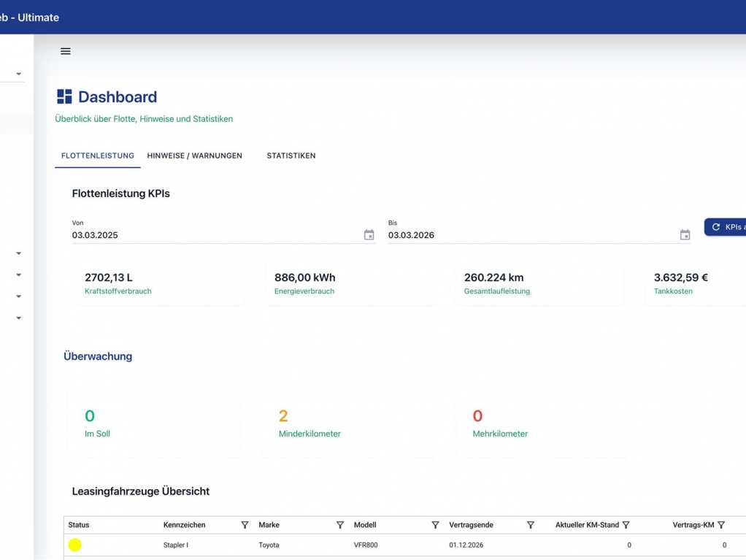This screenshot has width=746, height=560.
Task: Expand the first arrow in the sidebar's four-arrow group
Action: tap(19, 253)
